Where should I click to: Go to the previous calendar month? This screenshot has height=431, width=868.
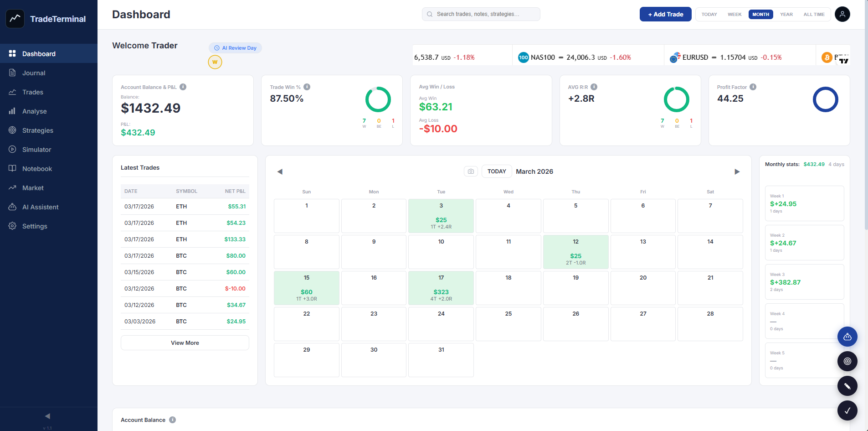pos(280,171)
